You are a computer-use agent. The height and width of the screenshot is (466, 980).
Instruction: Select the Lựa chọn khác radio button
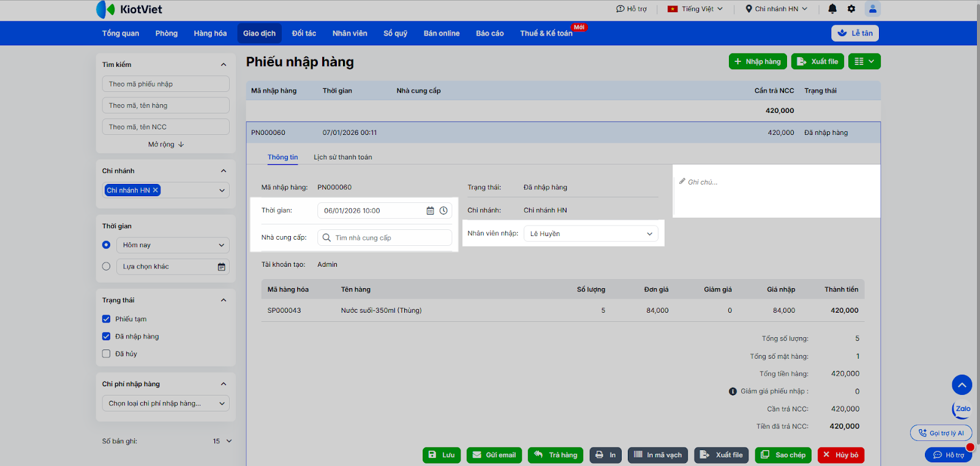[x=107, y=267]
